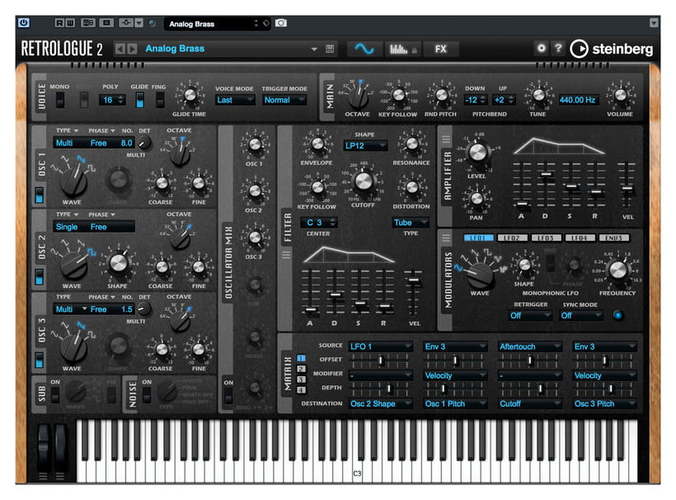Toggle the Glide switch
The width and height of the screenshot is (676, 500).
pos(140,100)
